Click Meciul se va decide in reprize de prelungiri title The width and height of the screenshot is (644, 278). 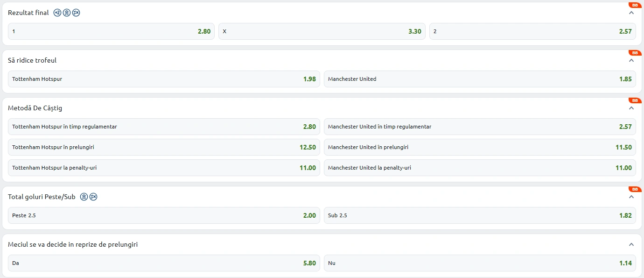[x=73, y=244]
